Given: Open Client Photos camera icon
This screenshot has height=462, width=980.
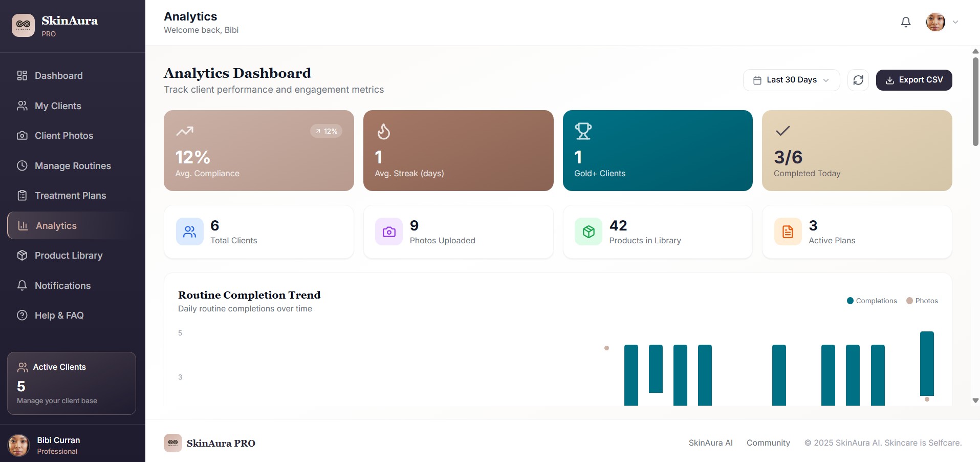Looking at the screenshot, I should [x=21, y=135].
